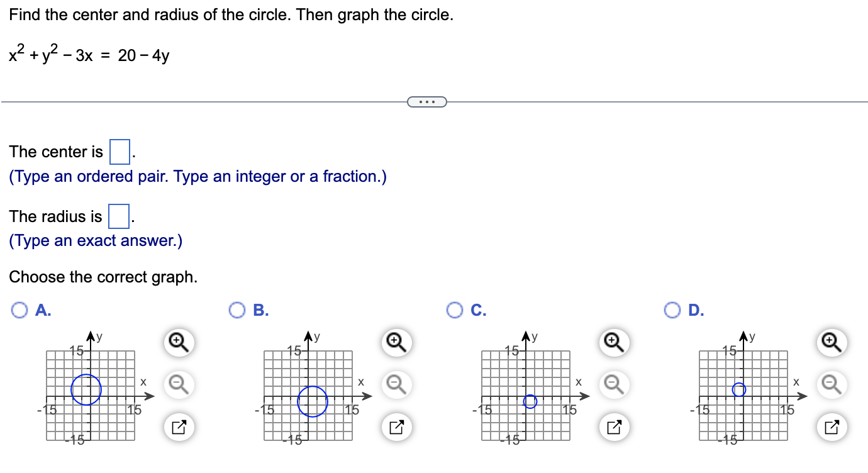Select answer choice D
Image resolution: width=868 pixels, height=473 pixels.
coord(672,309)
